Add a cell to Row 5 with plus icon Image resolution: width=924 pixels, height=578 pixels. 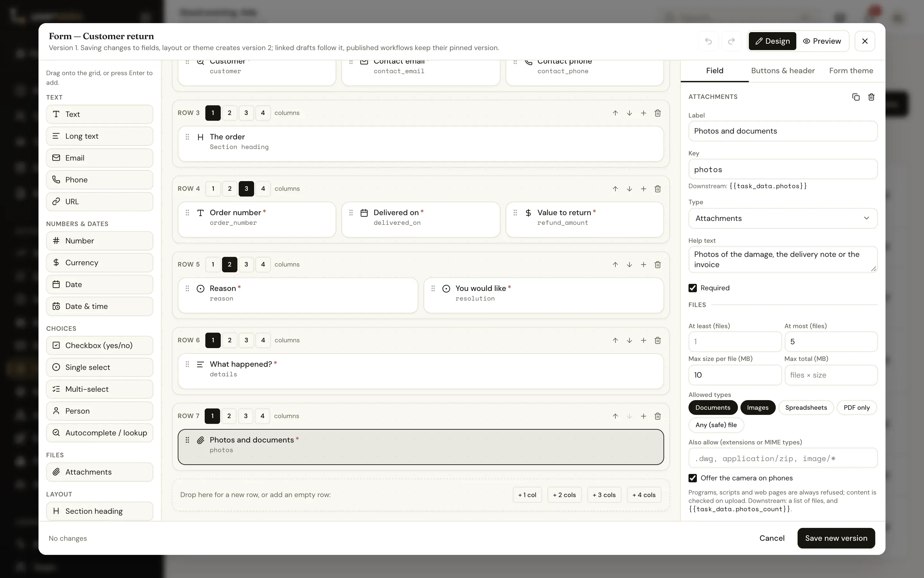[x=643, y=265]
